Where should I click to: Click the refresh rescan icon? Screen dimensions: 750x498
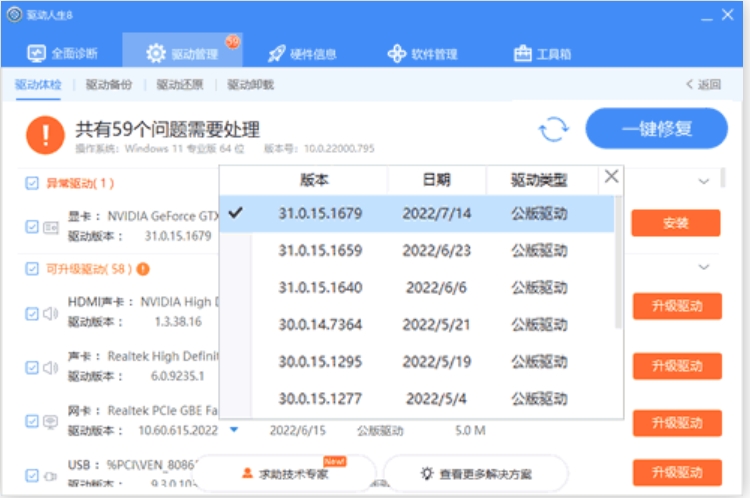coord(553,129)
